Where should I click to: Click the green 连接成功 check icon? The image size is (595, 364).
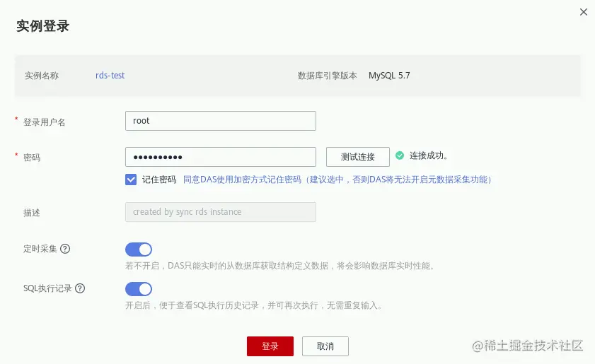400,155
